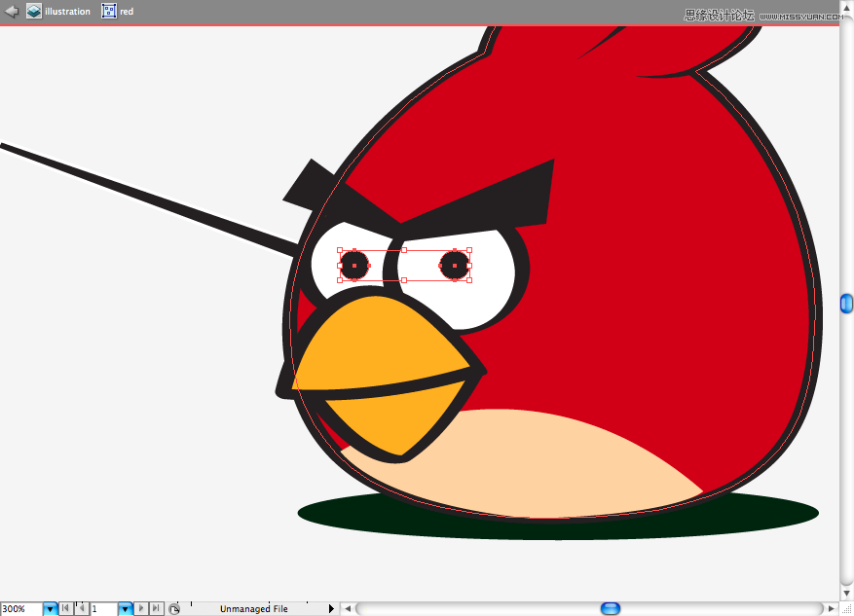Click the 300% zoom level field
This screenshot has width=854, height=616.
coord(21,609)
